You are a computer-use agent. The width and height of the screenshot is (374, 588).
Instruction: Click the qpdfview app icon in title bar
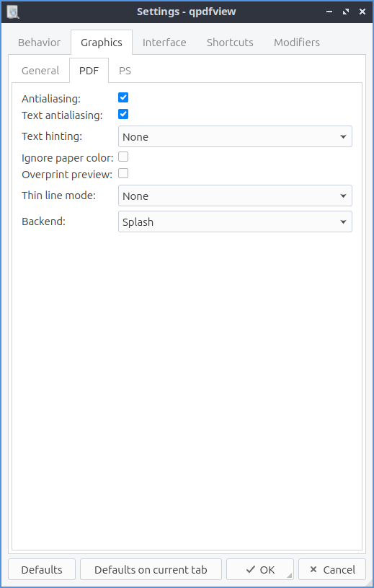[x=13, y=12]
